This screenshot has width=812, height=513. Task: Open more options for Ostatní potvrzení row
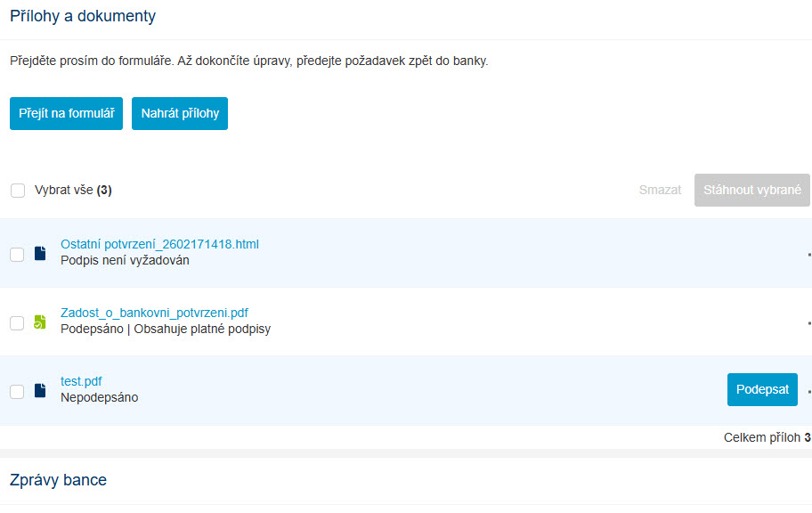tap(809, 255)
